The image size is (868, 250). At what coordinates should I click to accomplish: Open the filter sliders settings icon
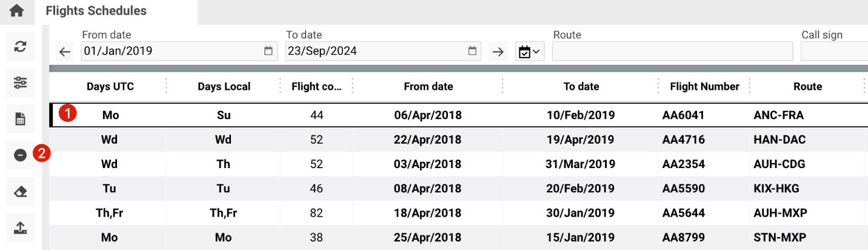pyautogui.click(x=21, y=83)
